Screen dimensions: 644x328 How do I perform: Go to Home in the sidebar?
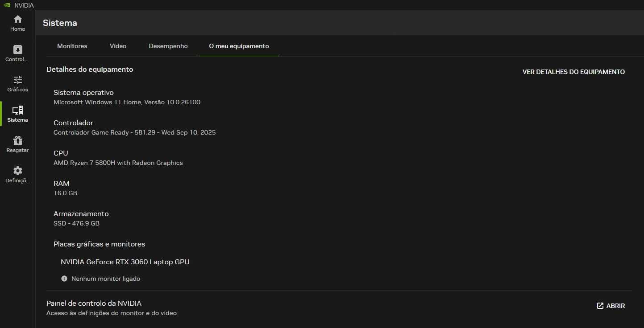17,23
